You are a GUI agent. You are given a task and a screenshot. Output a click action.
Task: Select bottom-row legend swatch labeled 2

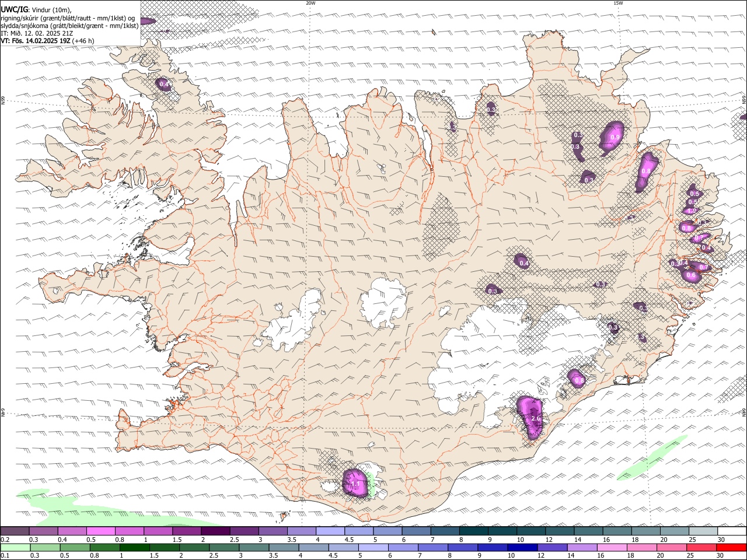point(194,548)
